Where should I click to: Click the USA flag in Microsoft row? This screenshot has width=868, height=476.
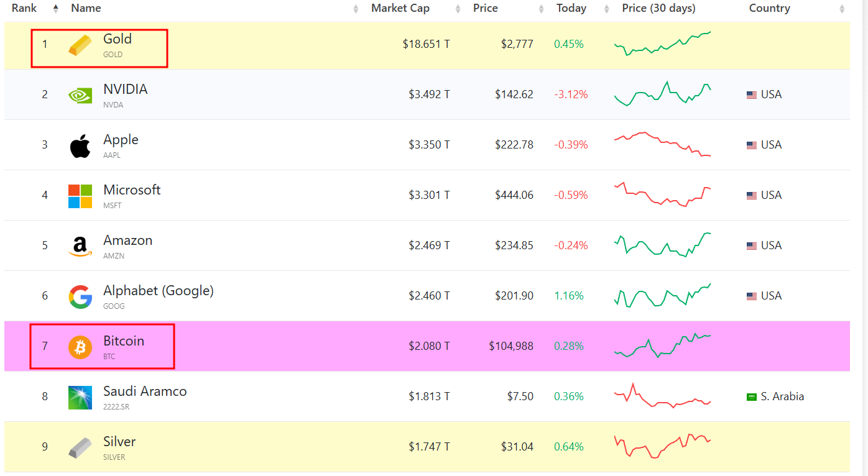tap(752, 196)
